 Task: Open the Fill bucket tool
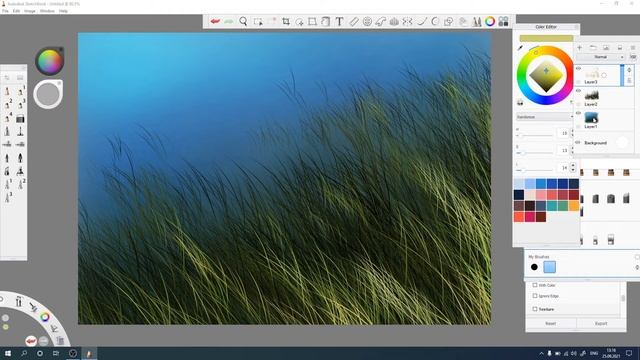pyautogui.click(x=326, y=21)
